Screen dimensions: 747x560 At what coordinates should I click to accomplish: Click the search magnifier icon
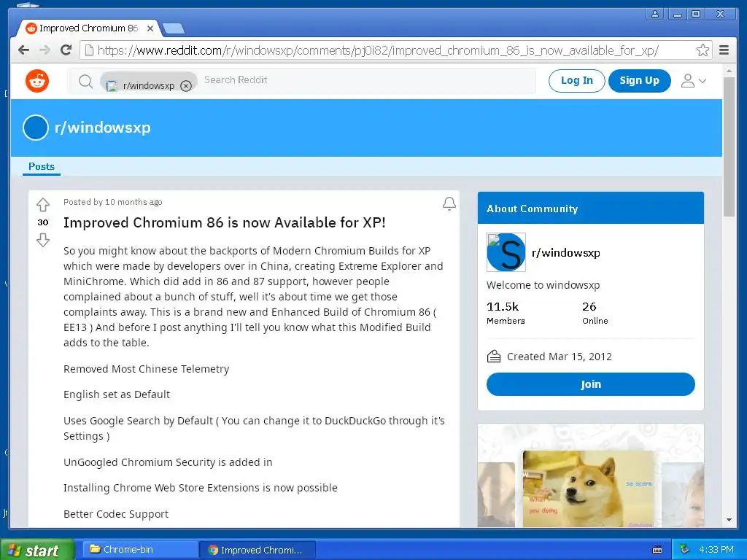pos(86,82)
